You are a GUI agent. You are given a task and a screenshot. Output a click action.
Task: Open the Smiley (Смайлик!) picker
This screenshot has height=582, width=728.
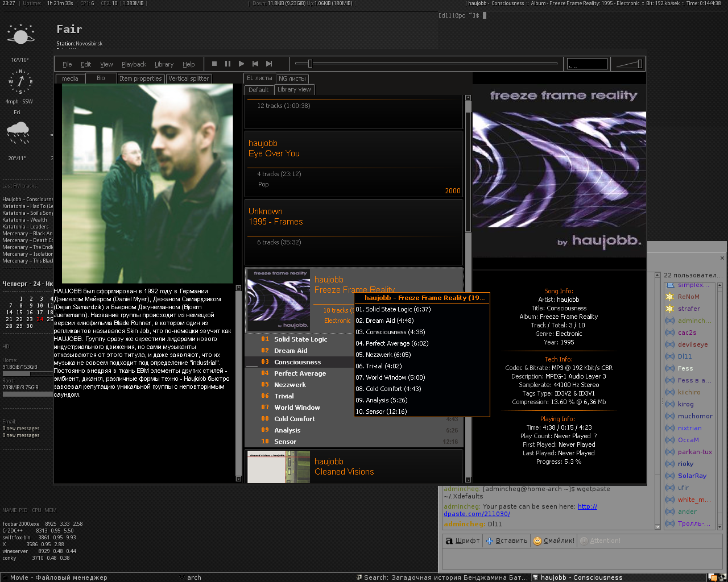553,541
